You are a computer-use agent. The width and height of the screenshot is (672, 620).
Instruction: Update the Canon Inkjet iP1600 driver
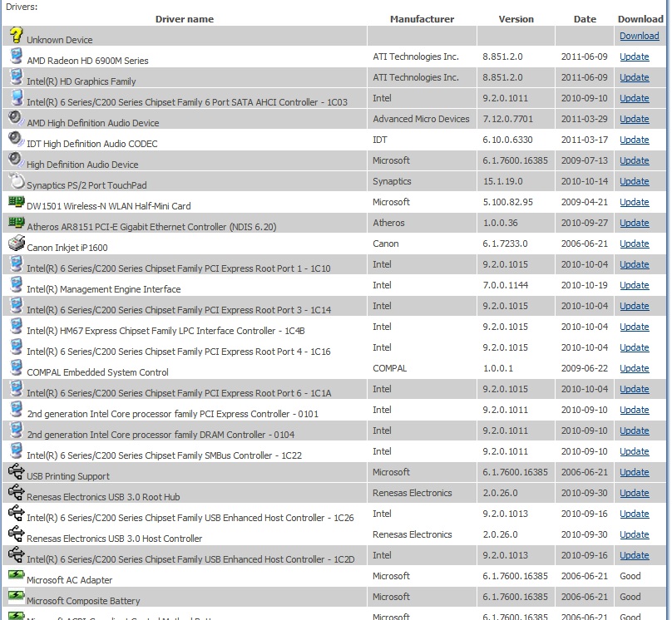point(635,244)
